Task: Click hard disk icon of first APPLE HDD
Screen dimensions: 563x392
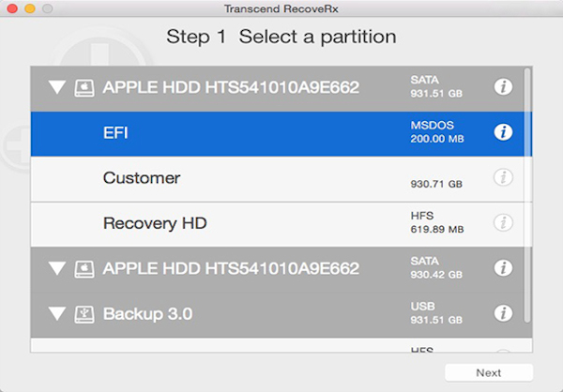Action: (84, 87)
